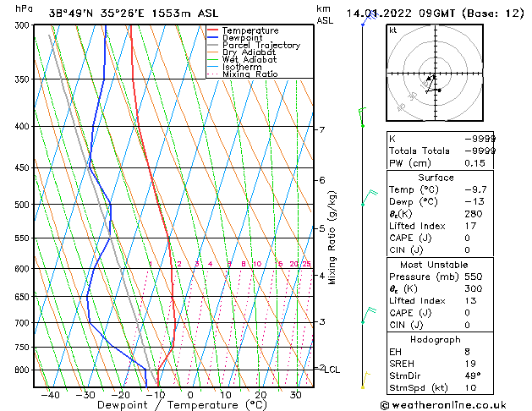The image size is (532, 411).
Task: Click the wind barb at 500 hPa
Action: pos(370,197)
